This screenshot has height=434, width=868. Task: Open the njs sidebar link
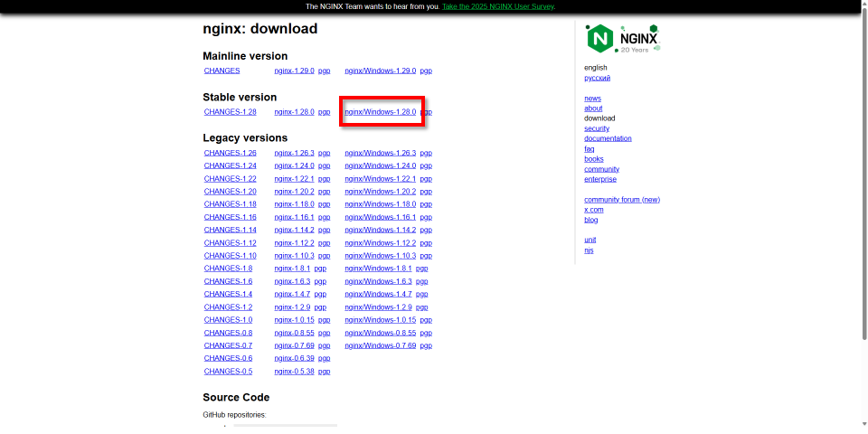click(x=588, y=250)
